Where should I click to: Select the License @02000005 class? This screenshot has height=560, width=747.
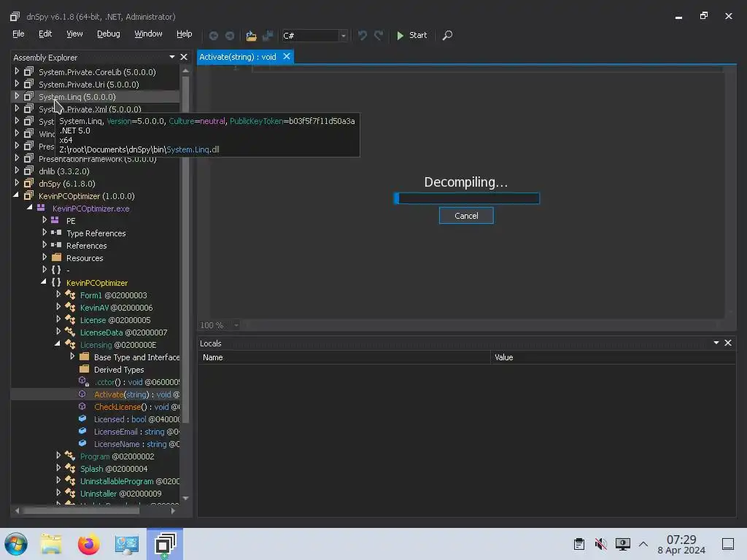[x=115, y=320]
